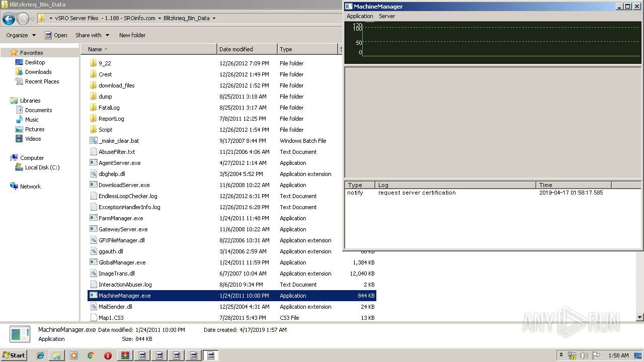Select MailSender.dll file name
The height and width of the screenshot is (362, 644).
tap(115, 307)
